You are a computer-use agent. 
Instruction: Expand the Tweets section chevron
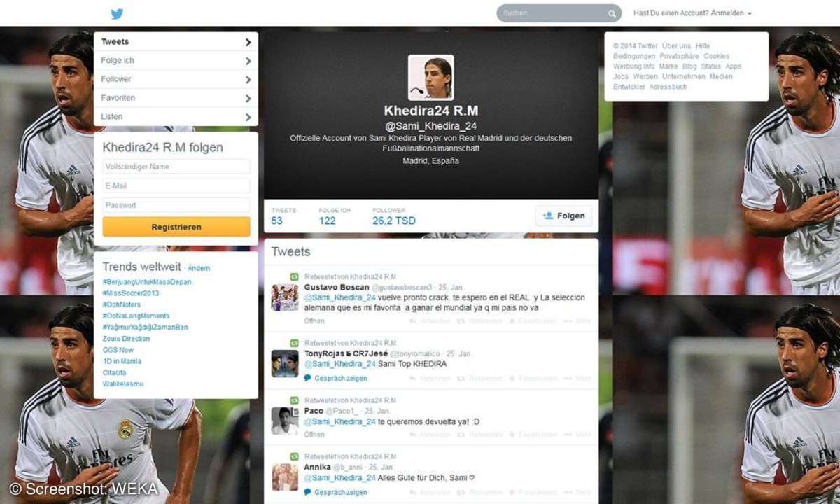[x=248, y=41]
